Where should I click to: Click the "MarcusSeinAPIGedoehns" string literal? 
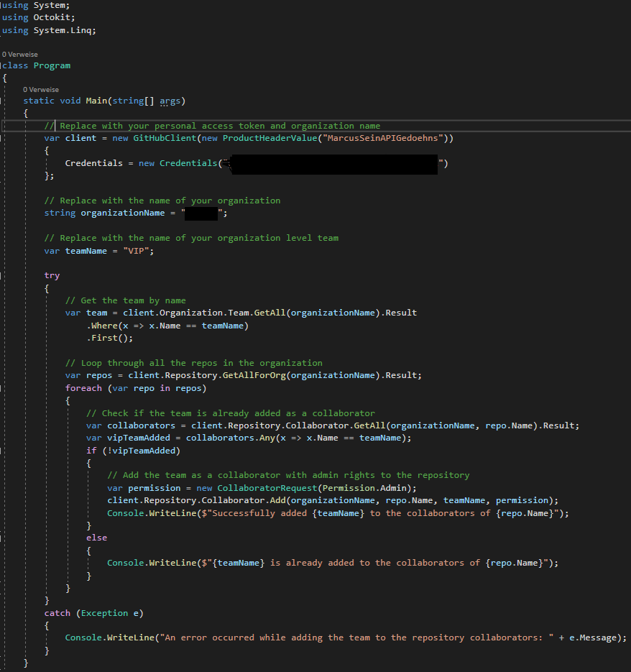coord(383,138)
